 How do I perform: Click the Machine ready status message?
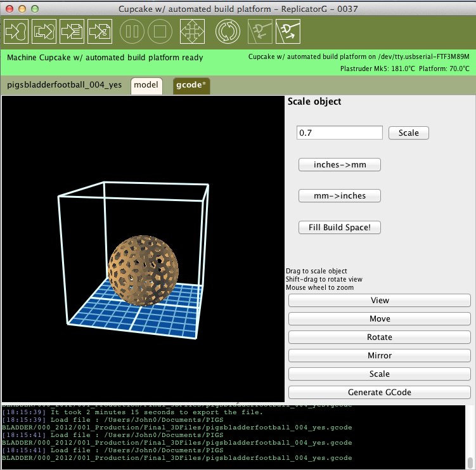point(105,58)
